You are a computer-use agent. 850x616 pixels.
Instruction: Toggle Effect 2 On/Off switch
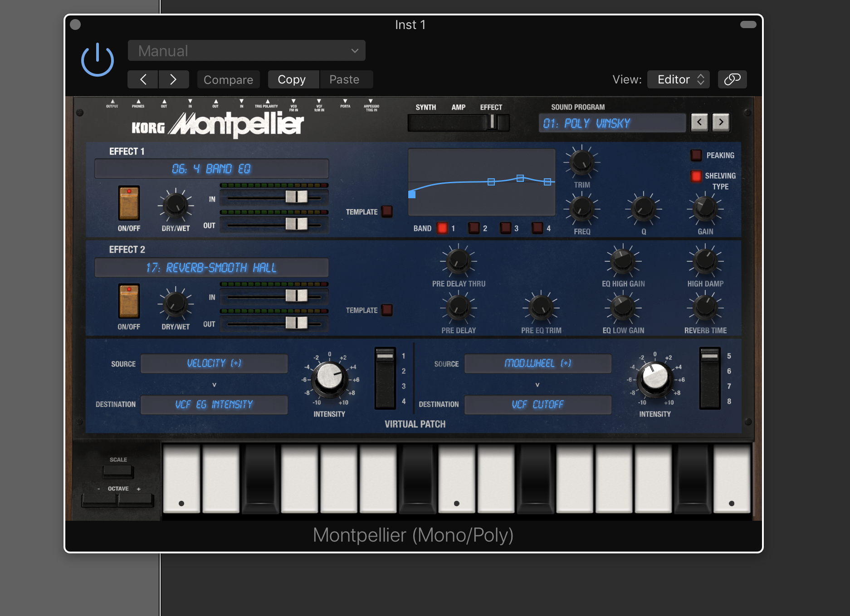point(129,301)
